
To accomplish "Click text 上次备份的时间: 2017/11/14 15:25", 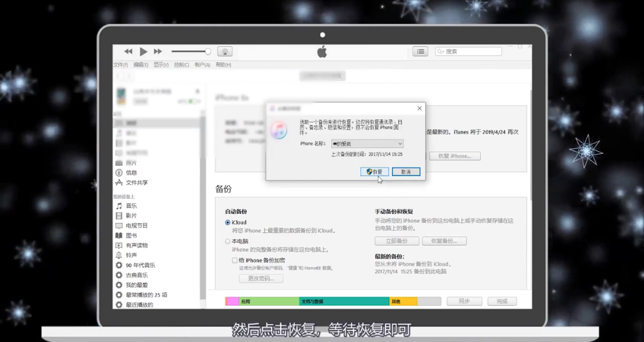I will tap(367, 154).
